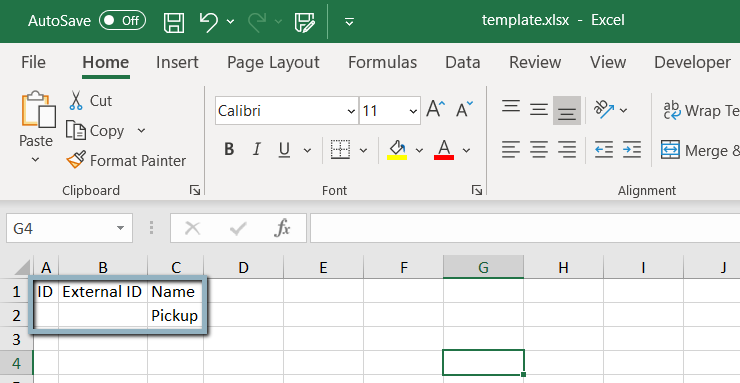Click Decrease Font Size icon
The height and width of the screenshot is (383, 740).
464,109
